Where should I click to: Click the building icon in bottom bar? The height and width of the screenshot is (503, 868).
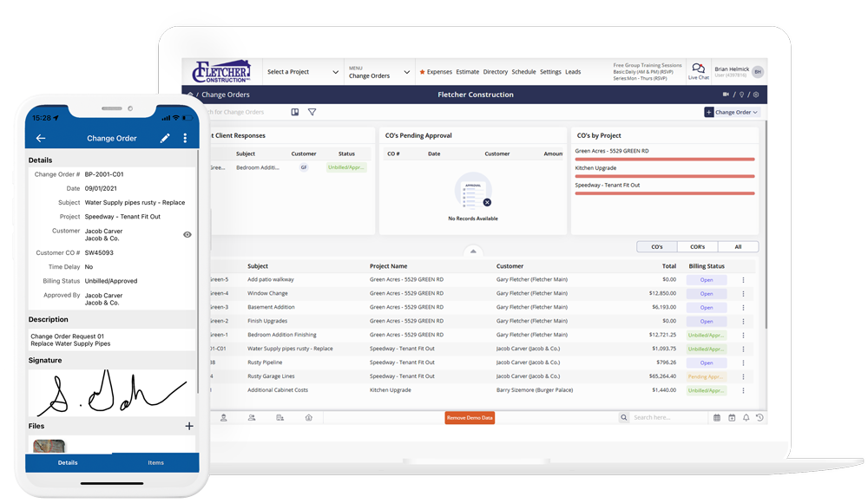[280, 418]
